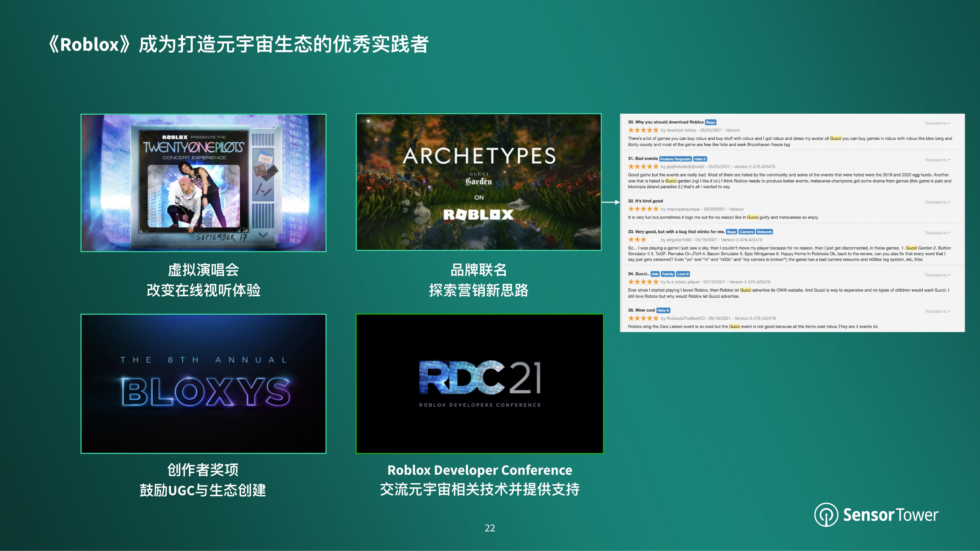Click the Love it tag on review 34
Screen dimensions: 980x551
[x=683, y=274]
